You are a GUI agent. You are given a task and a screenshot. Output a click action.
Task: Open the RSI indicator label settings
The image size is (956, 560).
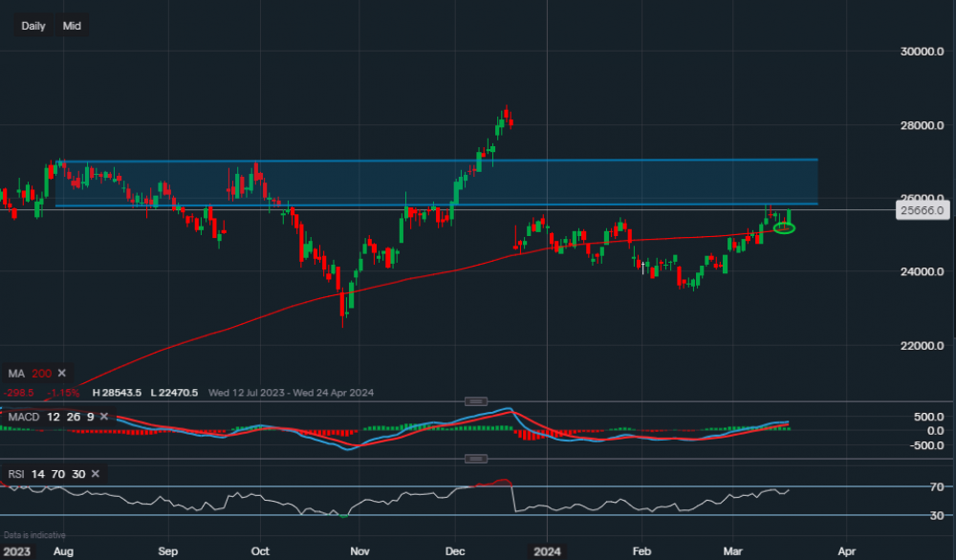[x=17, y=473]
